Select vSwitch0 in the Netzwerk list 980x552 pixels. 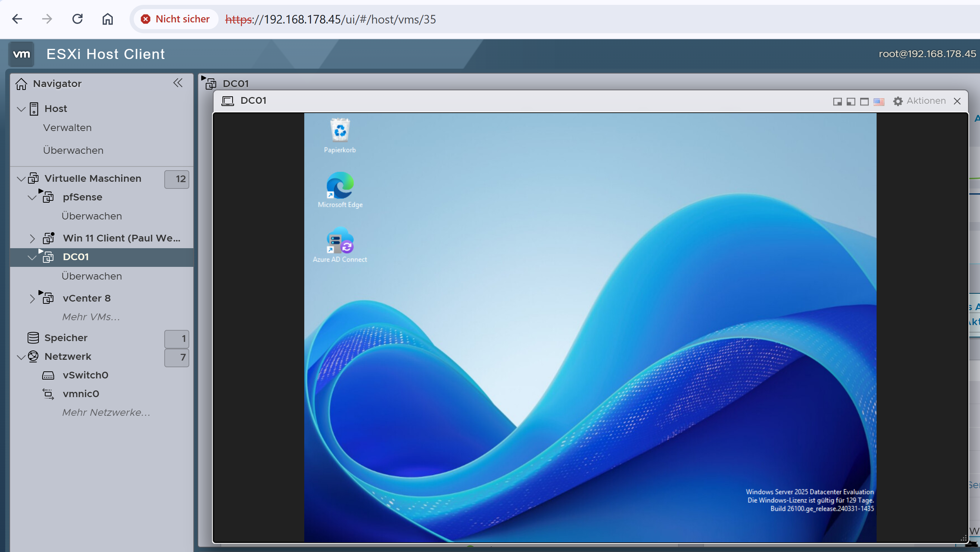[x=85, y=375]
